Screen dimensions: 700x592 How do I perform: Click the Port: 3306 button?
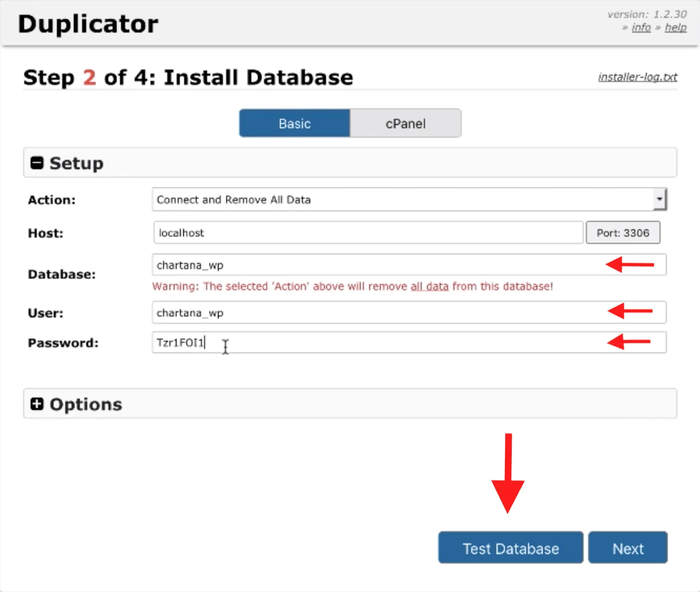pos(623,233)
